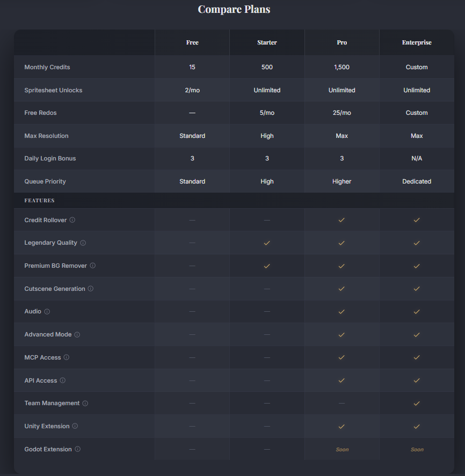This screenshot has height=476, width=465.
Task: Click the Max Resolution row label
Action: coord(46,136)
